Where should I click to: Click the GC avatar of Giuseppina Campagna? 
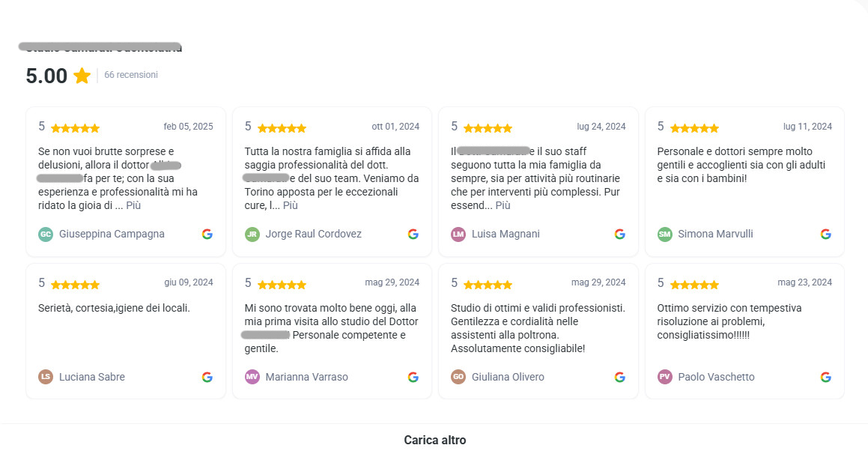click(46, 234)
